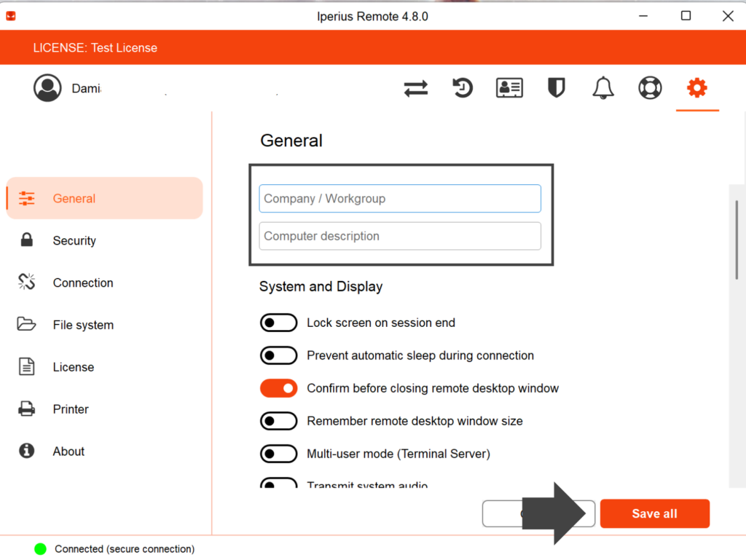This screenshot has height=560, width=746.
Task: Click the printer icon in sidebar
Action: [x=27, y=409]
